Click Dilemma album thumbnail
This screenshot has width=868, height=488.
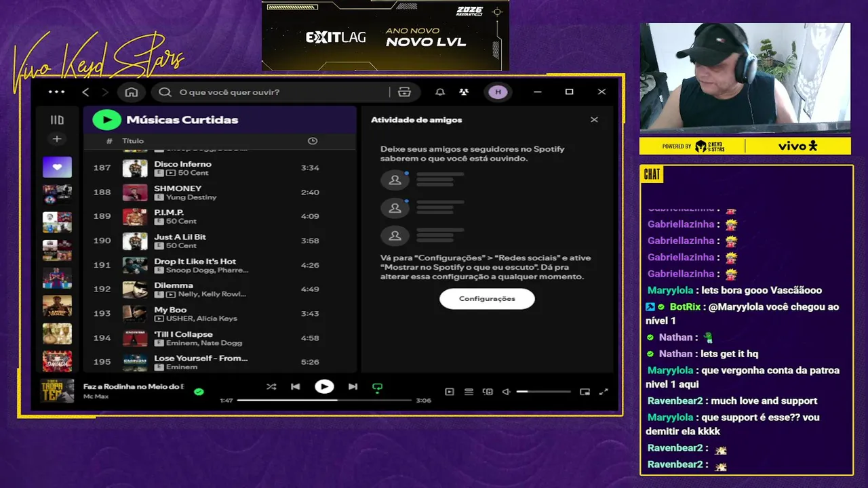(135, 289)
